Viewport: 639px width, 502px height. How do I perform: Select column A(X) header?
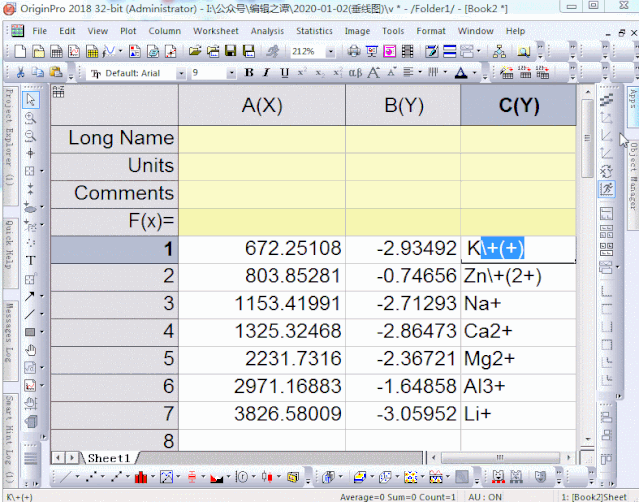click(x=262, y=106)
